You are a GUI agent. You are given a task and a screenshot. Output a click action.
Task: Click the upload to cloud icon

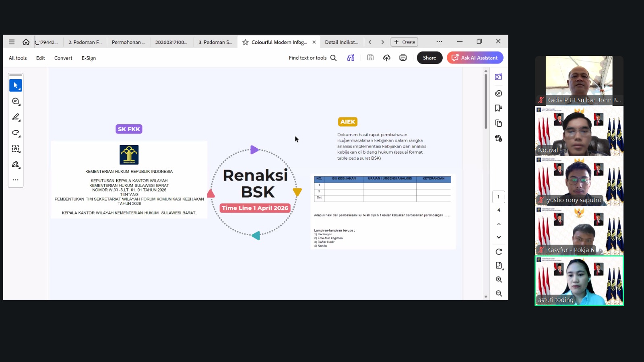coord(386,58)
